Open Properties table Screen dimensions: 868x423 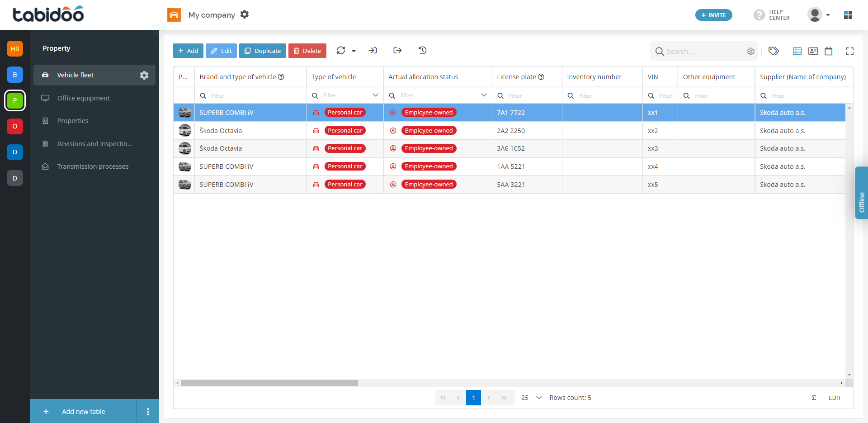[94, 121]
